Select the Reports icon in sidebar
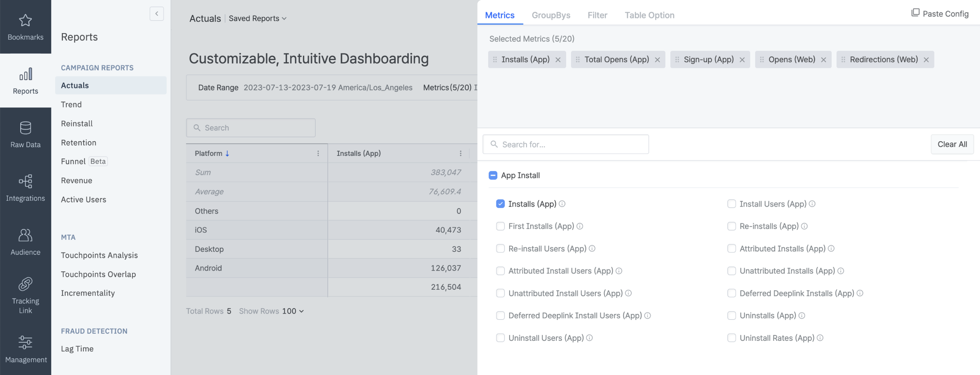 click(25, 80)
